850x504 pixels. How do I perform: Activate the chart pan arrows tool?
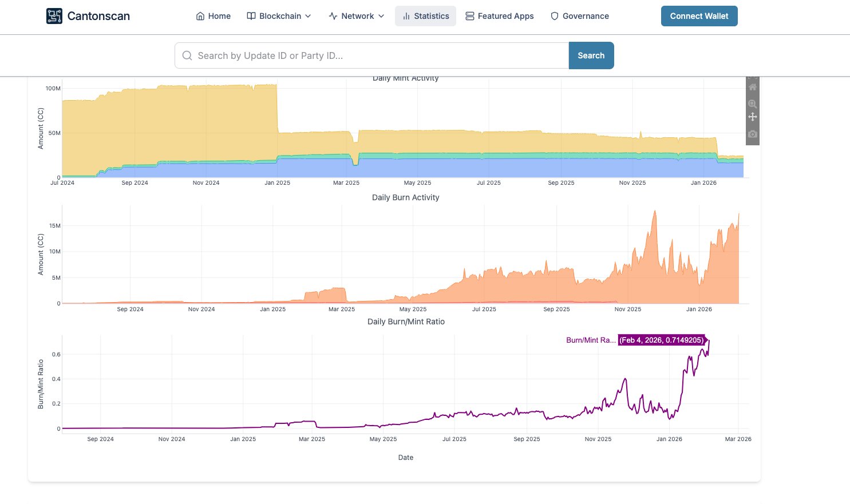[x=753, y=117]
